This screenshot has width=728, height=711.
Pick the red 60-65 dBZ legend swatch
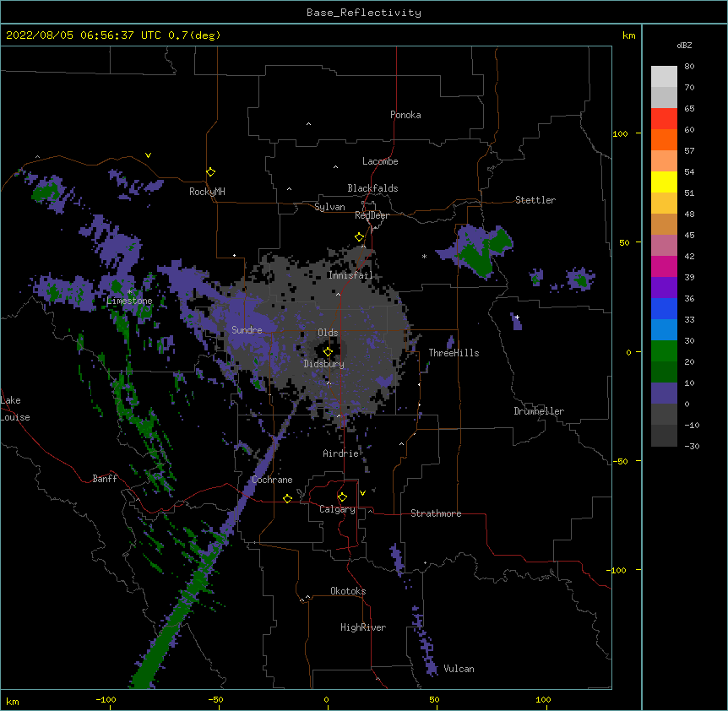[664, 119]
